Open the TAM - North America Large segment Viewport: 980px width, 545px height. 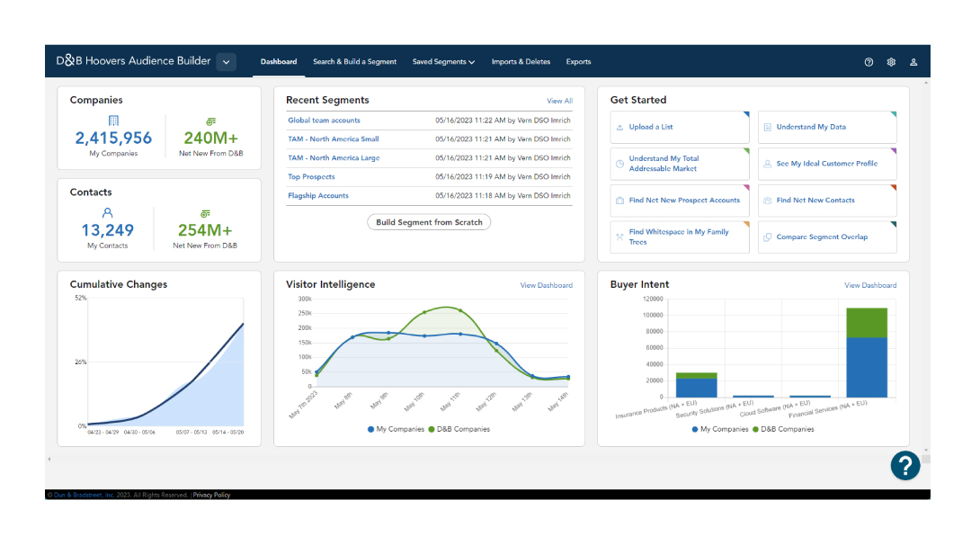[334, 158]
